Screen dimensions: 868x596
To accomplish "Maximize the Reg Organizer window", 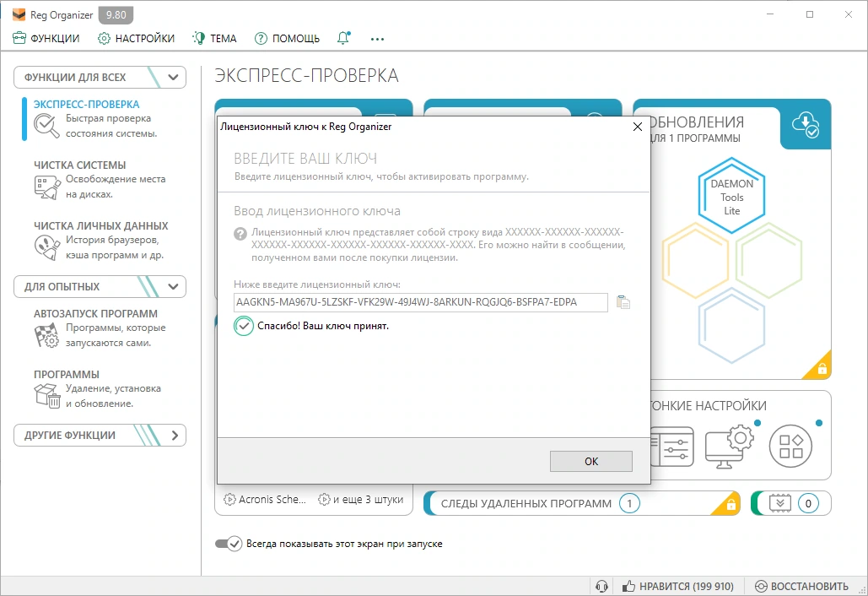I will pos(810,14).
